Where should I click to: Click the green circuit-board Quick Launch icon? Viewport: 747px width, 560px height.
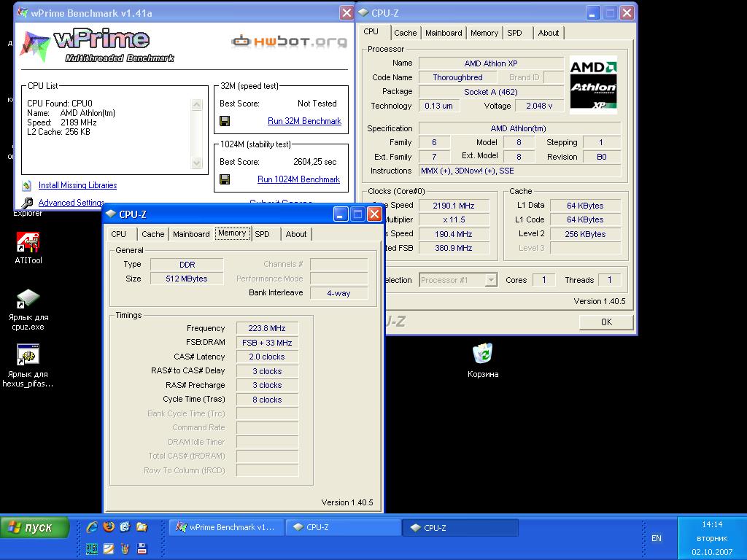point(92,548)
